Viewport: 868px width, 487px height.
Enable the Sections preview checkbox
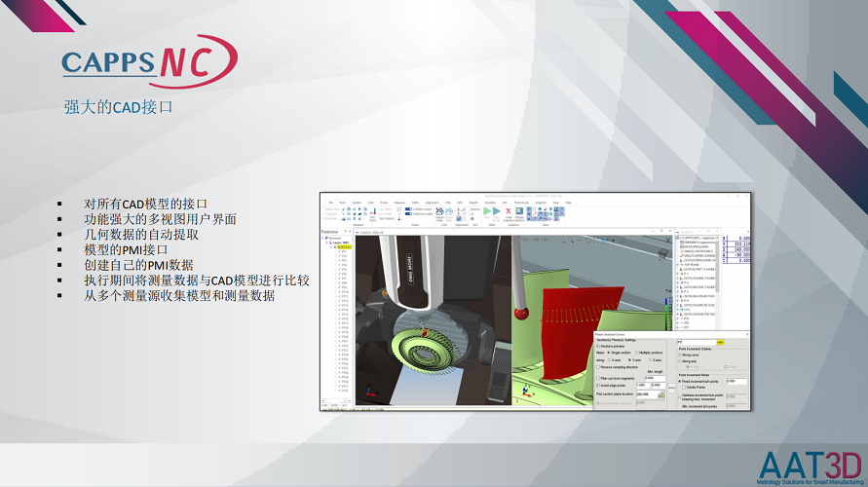[597, 346]
